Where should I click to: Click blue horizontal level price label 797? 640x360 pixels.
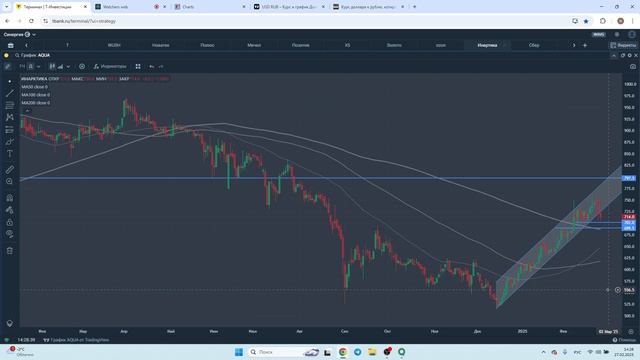(x=629, y=178)
